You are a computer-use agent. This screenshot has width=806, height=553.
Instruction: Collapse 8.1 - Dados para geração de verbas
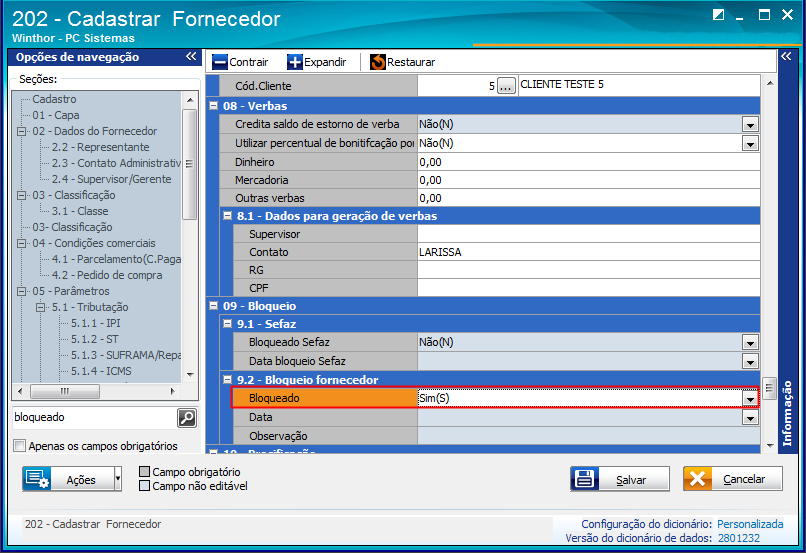click(x=228, y=216)
